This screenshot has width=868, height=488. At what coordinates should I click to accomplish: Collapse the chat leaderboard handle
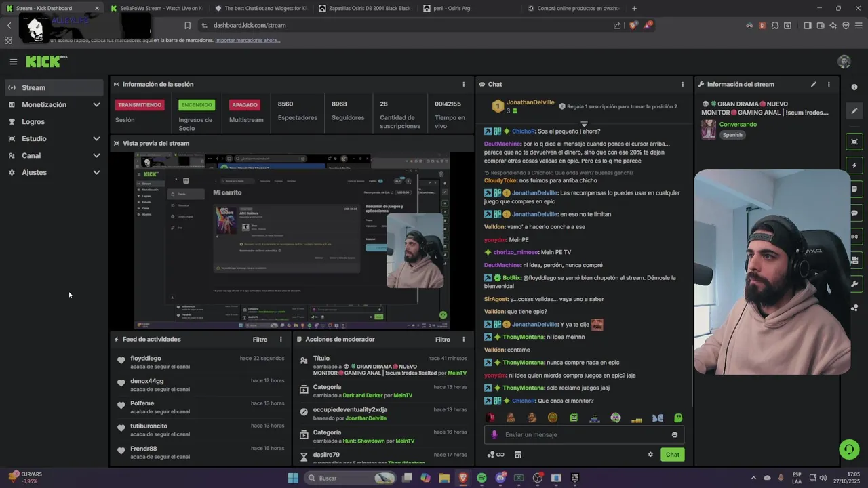pos(584,124)
